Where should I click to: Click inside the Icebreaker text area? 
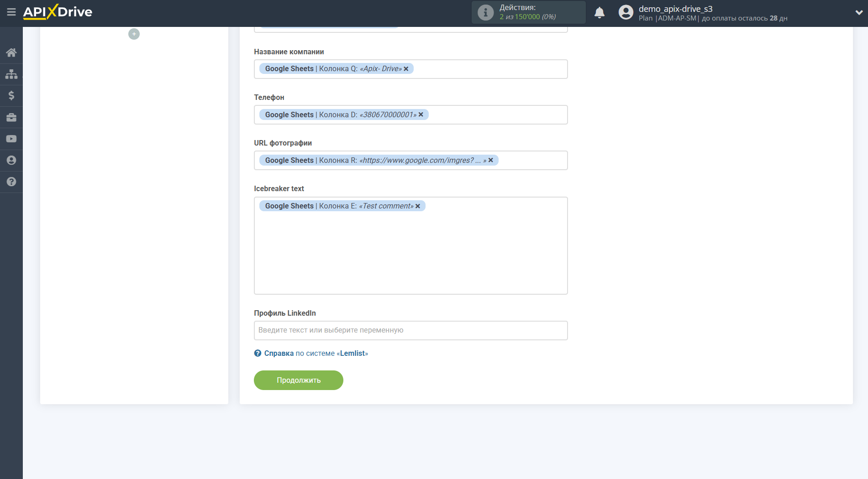[x=411, y=245]
